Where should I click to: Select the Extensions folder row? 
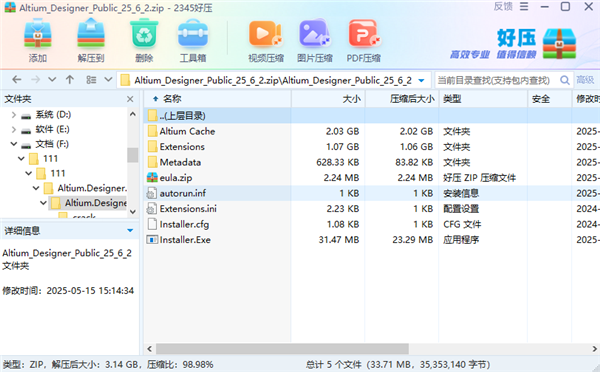point(182,147)
